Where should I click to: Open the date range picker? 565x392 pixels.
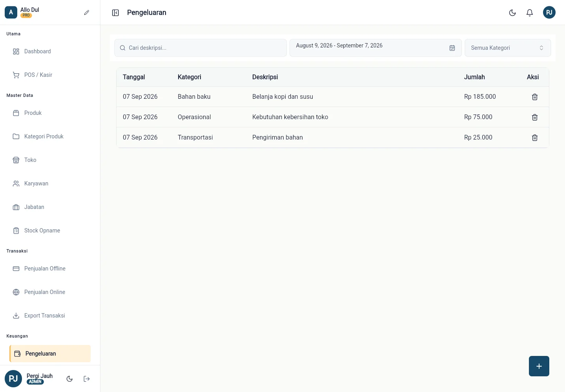point(375,48)
